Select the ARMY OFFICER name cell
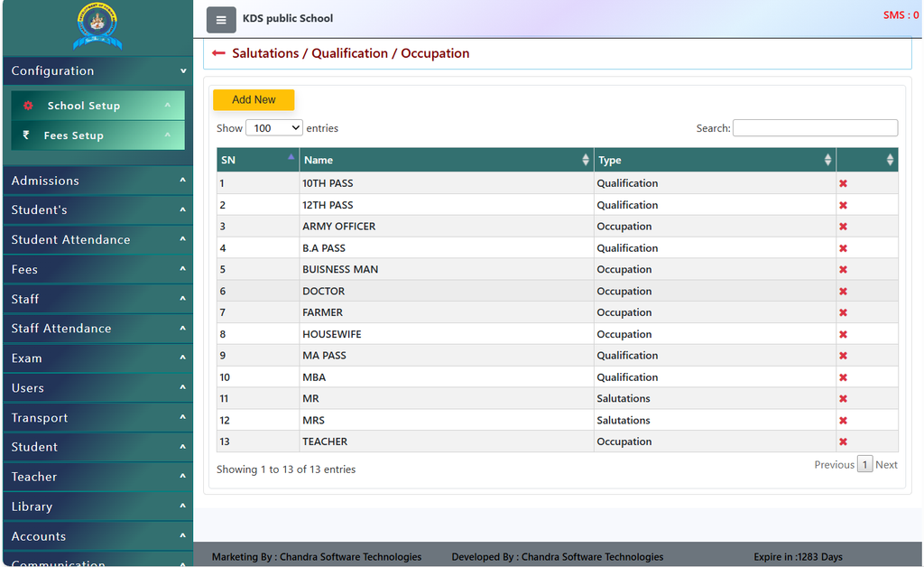Viewport: 924px width, 567px height. coord(446,227)
